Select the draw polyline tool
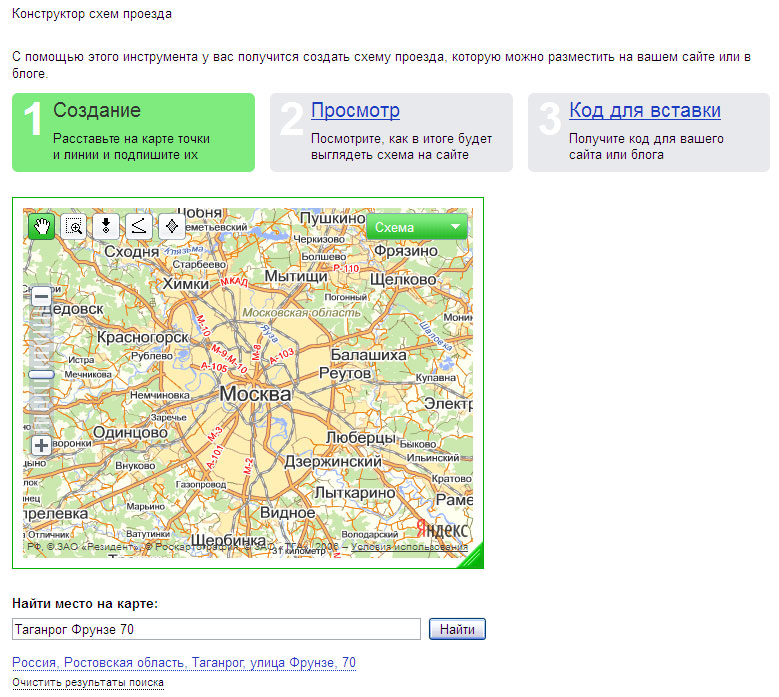The height and width of the screenshot is (697, 779). [x=139, y=227]
